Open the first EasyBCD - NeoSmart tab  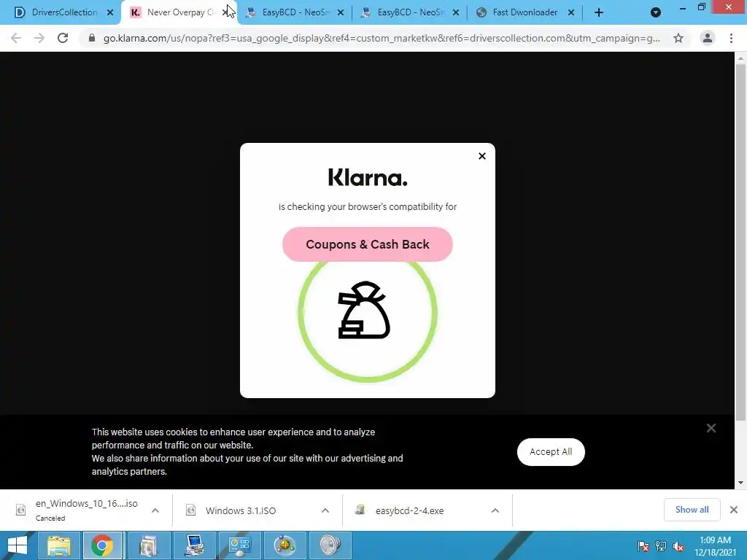click(295, 12)
